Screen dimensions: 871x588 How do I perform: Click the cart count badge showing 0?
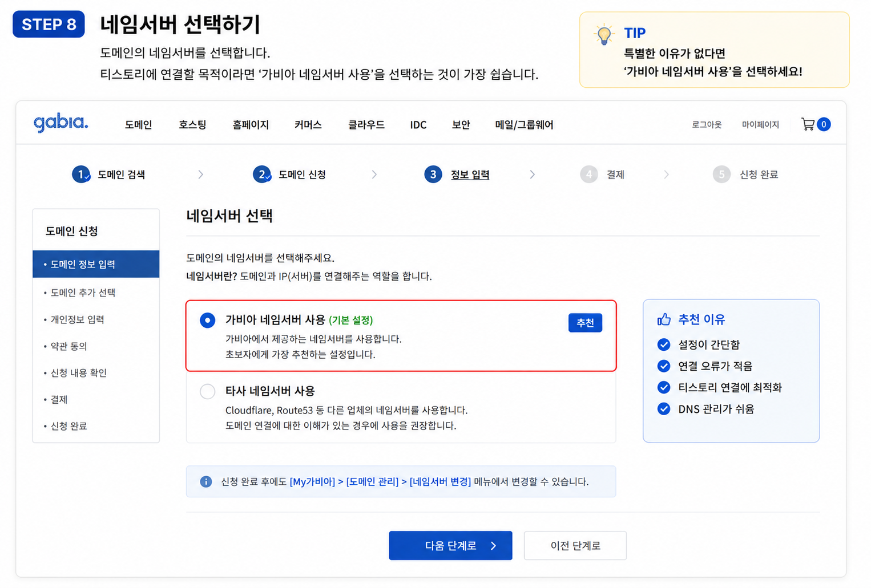[x=824, y=124]
